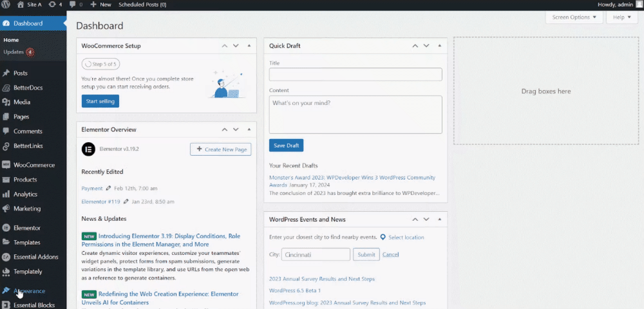The image size is (644, 309).
Task: Click the WooCommerce icon in sidebar
Action: click(6, 165)
